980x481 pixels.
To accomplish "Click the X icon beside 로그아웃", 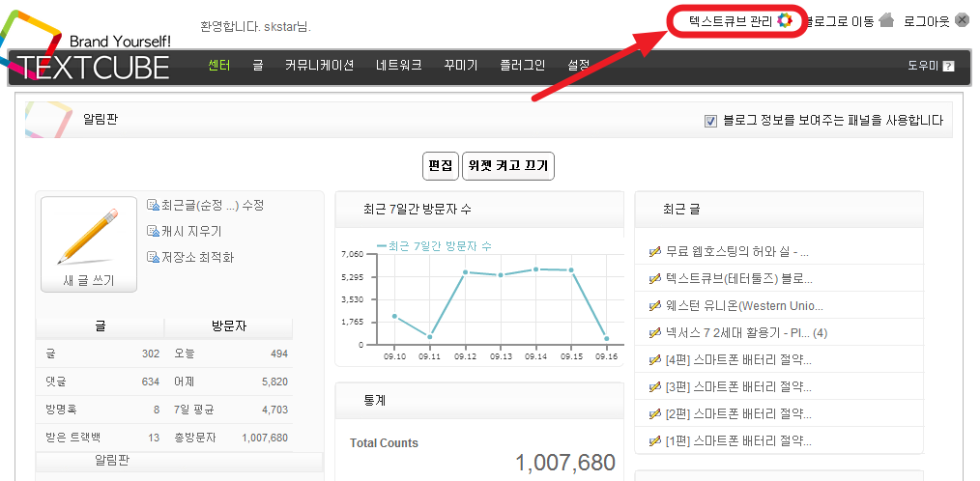I will (962, 20).
